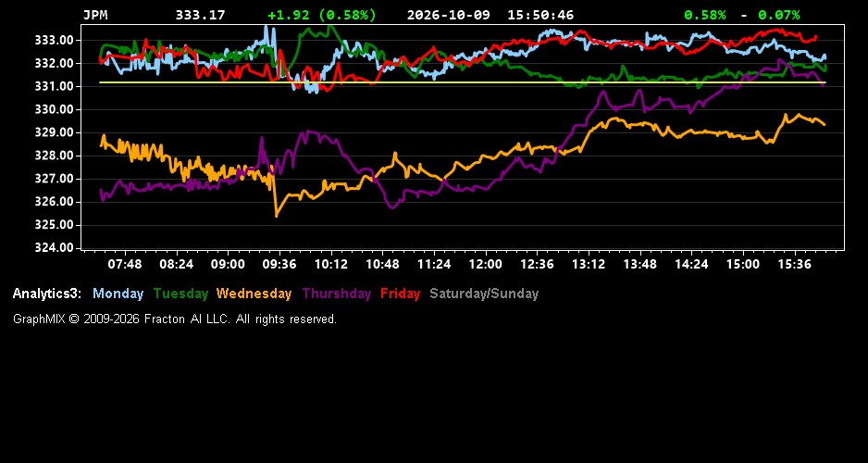This screenshot has height=463, width=868.
Task: Click the 12:00 time axis label
Action: [486, 265]
